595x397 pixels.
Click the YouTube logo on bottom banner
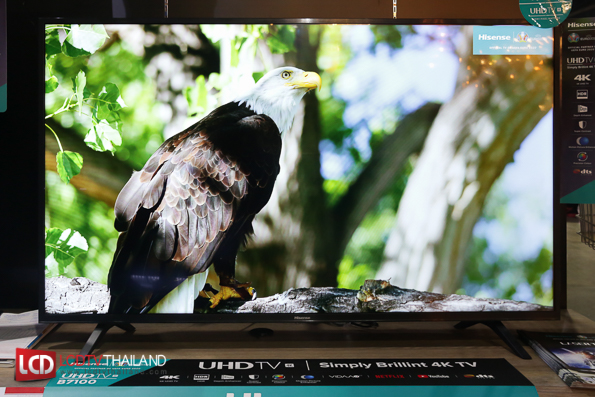(x=433, y=377)
